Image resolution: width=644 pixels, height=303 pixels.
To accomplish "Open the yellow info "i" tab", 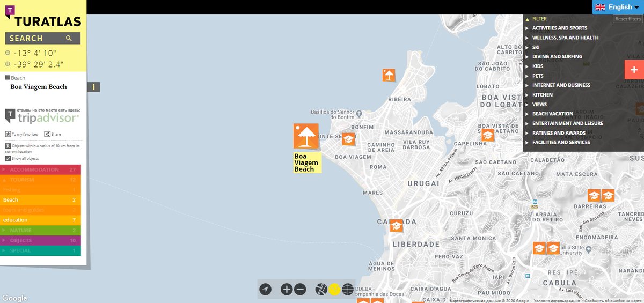I will 94,87.
